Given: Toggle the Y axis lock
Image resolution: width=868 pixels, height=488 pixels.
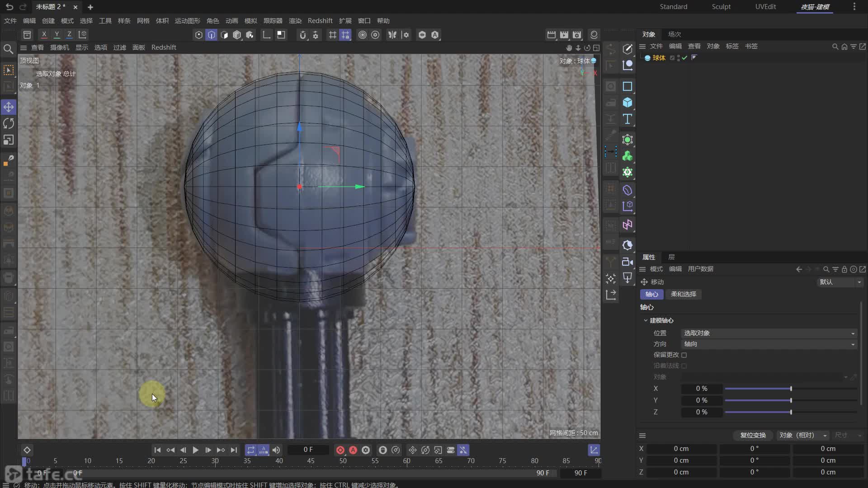Looking at the screenshot, I should [x=57, y=34].
